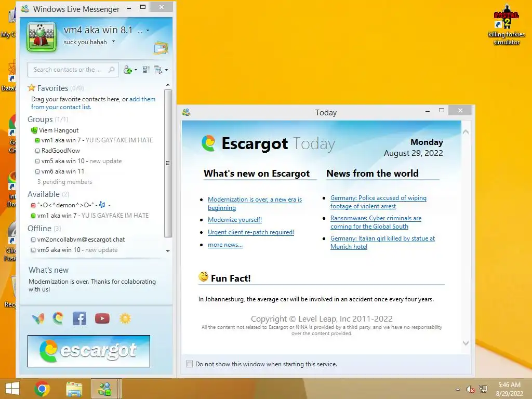Open 'Germany: Police accused of wiping footage' link

pyautogui.click(x=378, y=202)
